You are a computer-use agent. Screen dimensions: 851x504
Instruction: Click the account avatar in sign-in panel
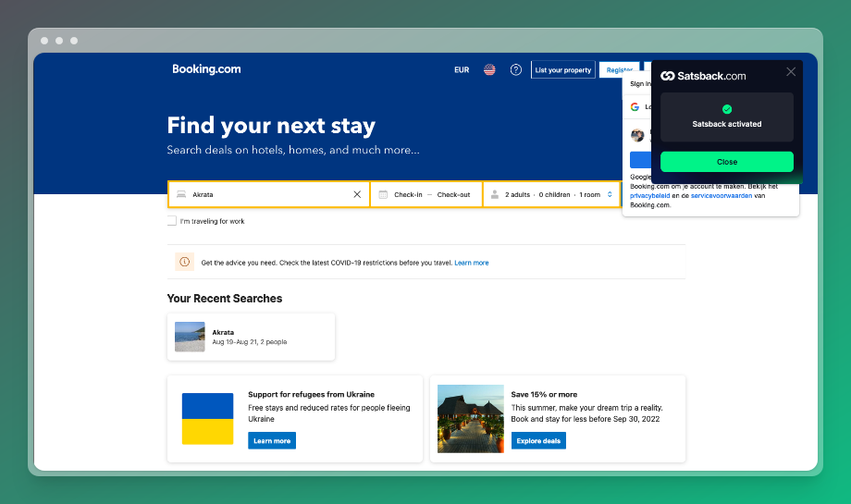coord(637,135)
